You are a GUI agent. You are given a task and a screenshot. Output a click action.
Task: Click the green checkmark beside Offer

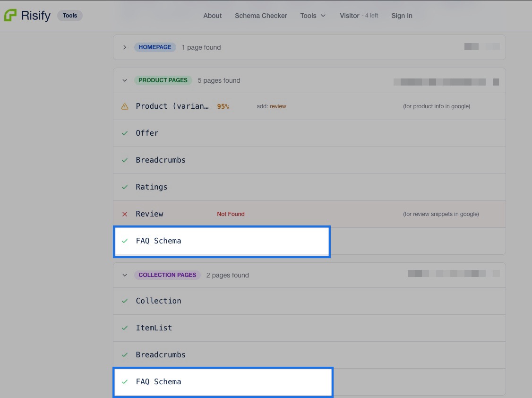(125, 133)
